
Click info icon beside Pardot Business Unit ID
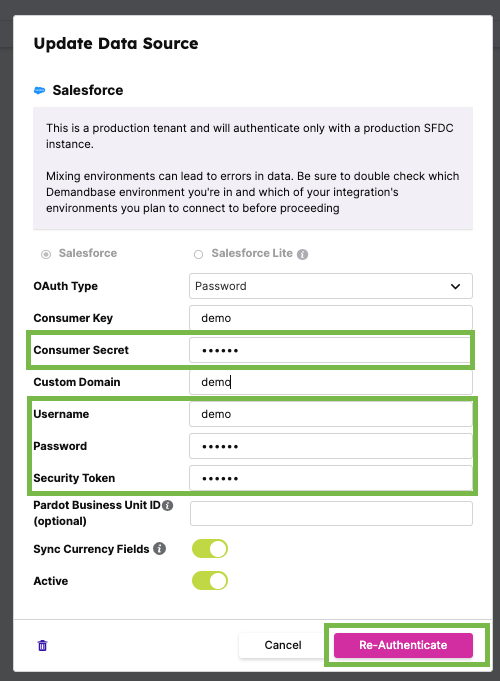click(x=168, y=506)
